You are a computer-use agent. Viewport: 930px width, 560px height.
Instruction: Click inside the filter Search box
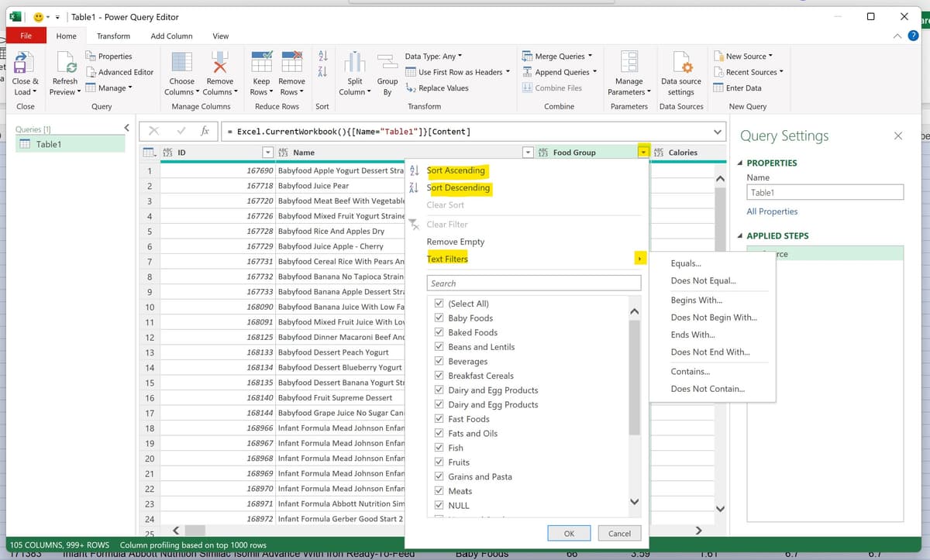click(x=534, y=283)
